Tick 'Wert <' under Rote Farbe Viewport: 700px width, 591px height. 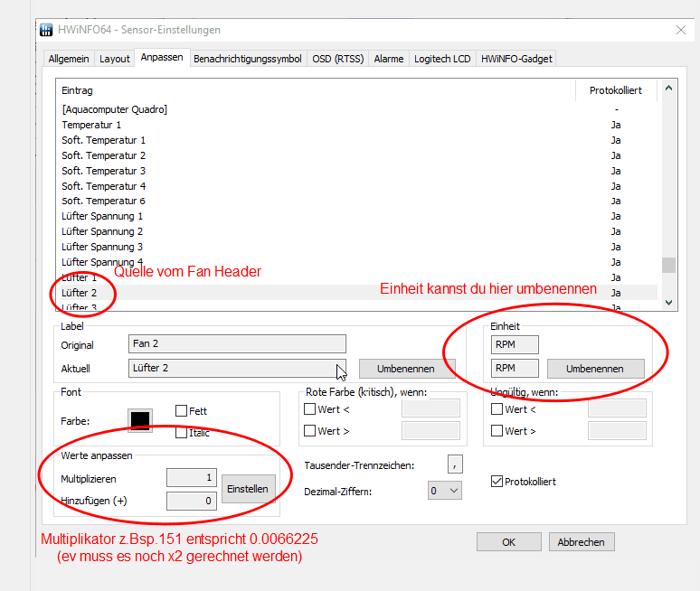[x=310, y=409]
